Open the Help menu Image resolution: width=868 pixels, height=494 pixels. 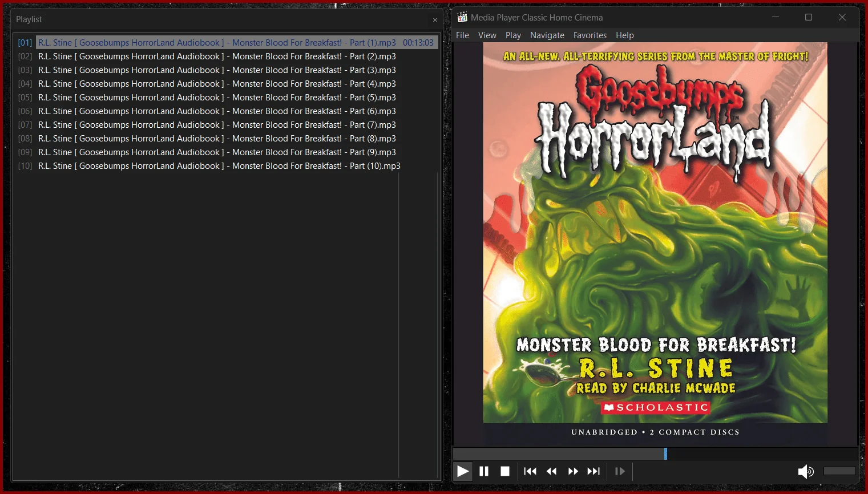click(x=625, y=35)
